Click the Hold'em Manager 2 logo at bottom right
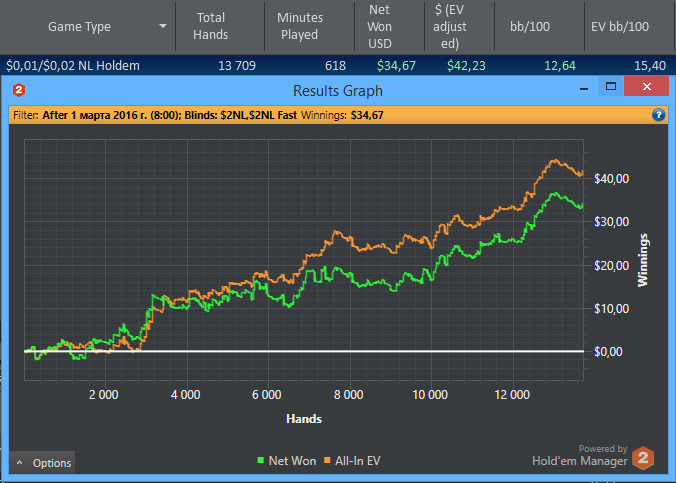This screenshot has height=483, width=676. (x=643, y=458)
